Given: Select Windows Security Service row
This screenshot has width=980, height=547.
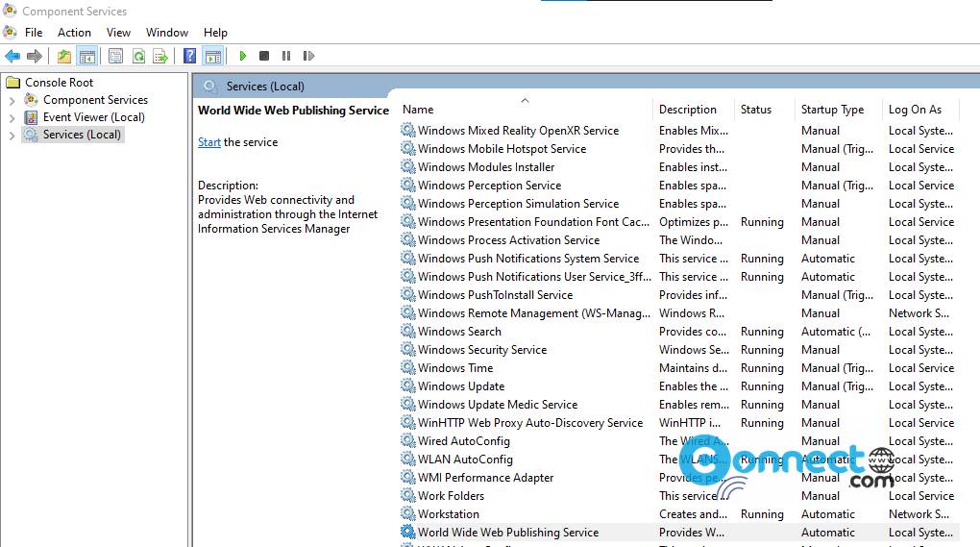Looking at the screenshot, I should click(678, 350).
